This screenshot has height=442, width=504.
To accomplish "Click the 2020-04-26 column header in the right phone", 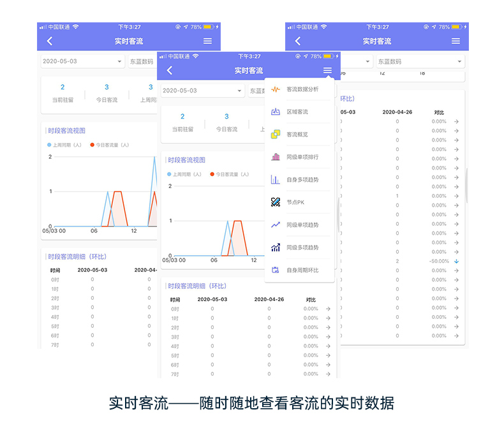I will click(397, 112).
